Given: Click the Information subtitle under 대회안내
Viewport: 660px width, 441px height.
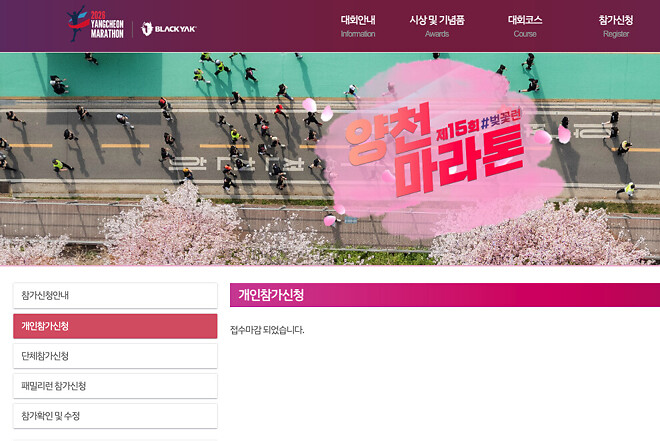Looking at the screenshot, I should click(x=358, y=34).
